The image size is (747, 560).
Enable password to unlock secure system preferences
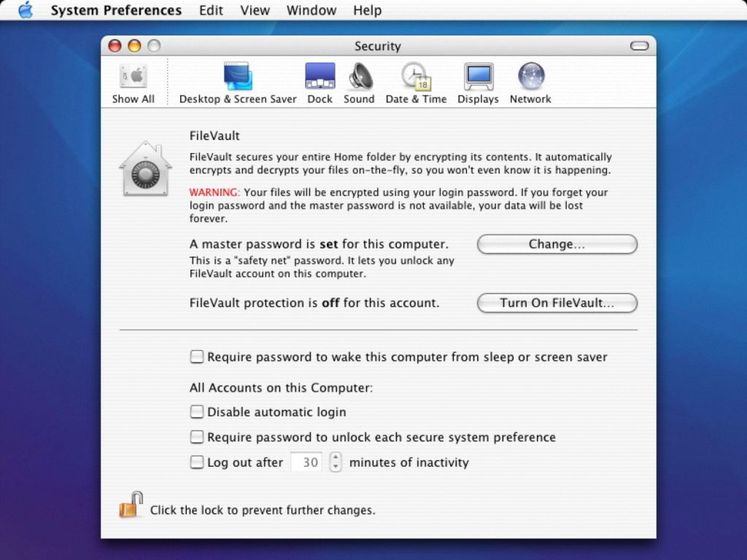197,437
